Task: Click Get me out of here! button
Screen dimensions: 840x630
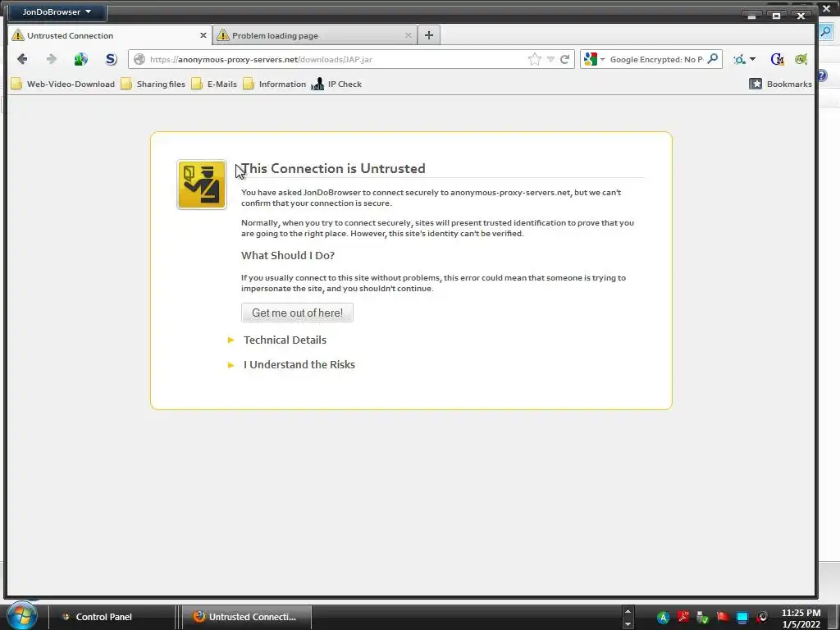Action: pyautogui.click(x=297, y=313)
